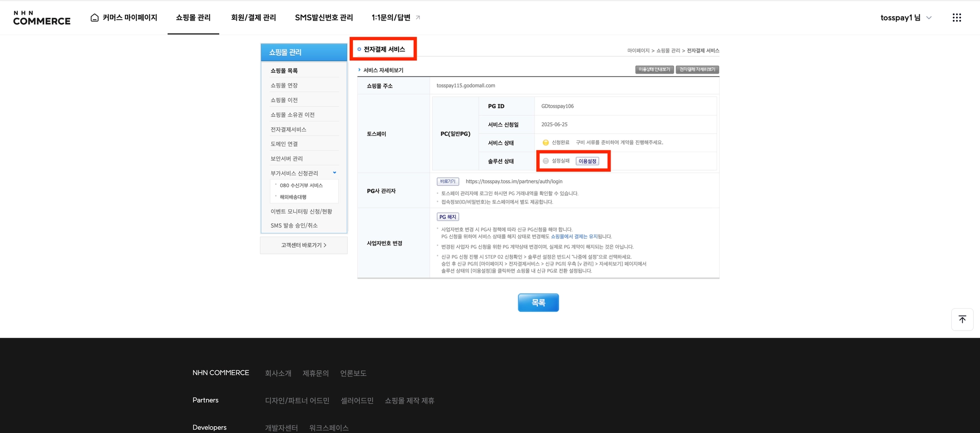This screenshot has width=980, height=433.
Task: Open the 디자인/파트너 어드민 footer link
Action: point(297,400)
